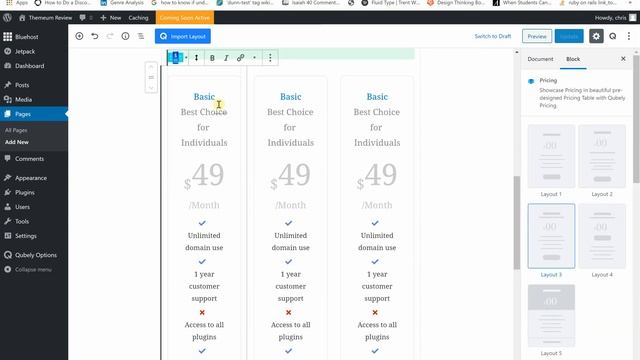This screenshot has width=640, height=360.
Task: Move block down with arrow
Action: 151,88
